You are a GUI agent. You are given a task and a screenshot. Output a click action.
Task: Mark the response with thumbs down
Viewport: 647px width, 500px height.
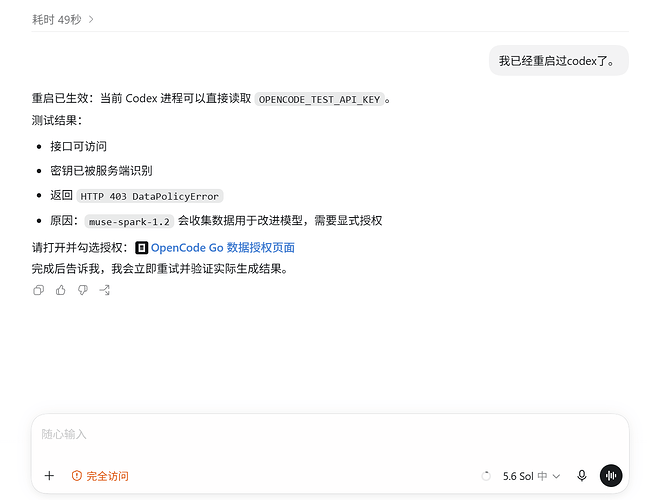(83, 290)
